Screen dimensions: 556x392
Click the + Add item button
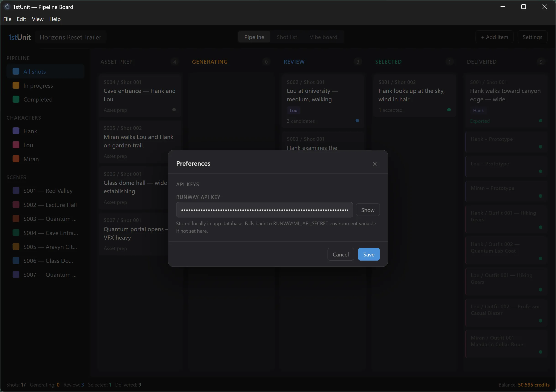(x=494, y=37)
